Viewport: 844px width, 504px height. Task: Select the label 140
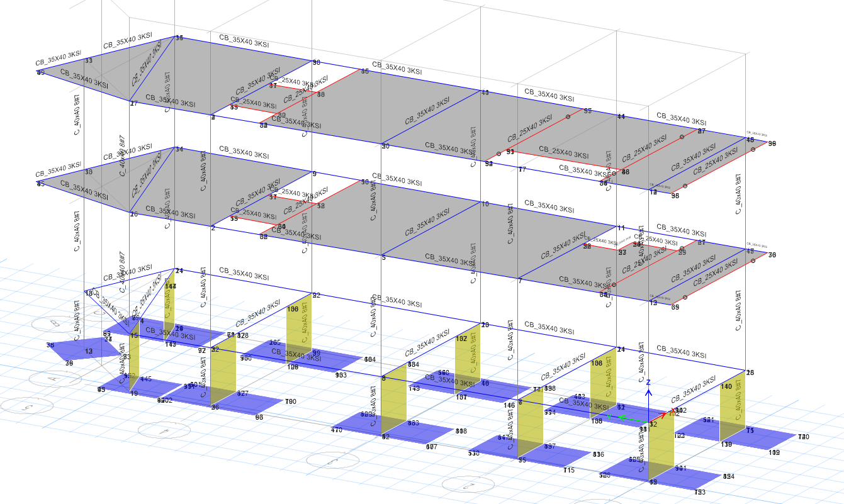point(726,387)
